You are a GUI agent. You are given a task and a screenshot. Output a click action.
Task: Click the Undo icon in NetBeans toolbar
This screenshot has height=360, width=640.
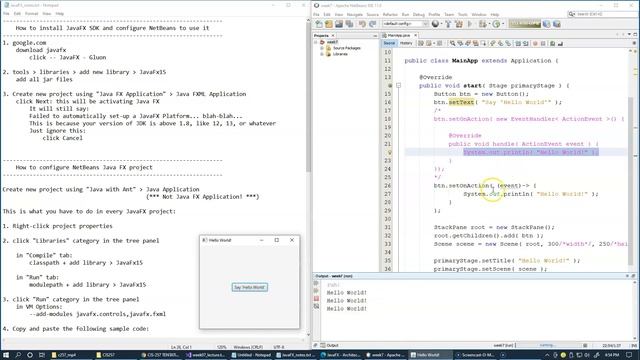(x=362, y=24)
